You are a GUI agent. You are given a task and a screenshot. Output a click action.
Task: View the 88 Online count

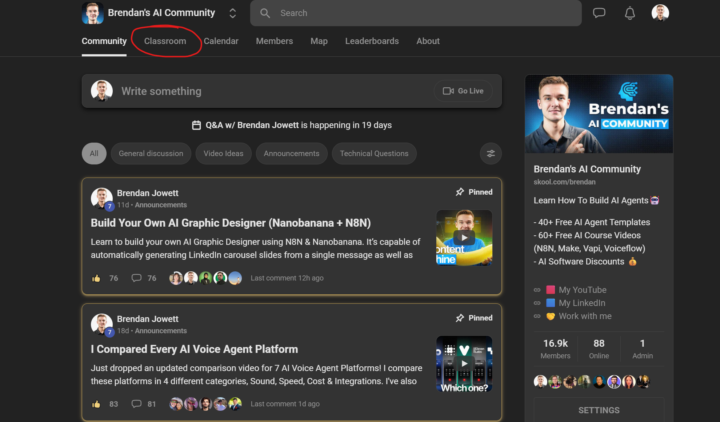click(x=599, y=349)
